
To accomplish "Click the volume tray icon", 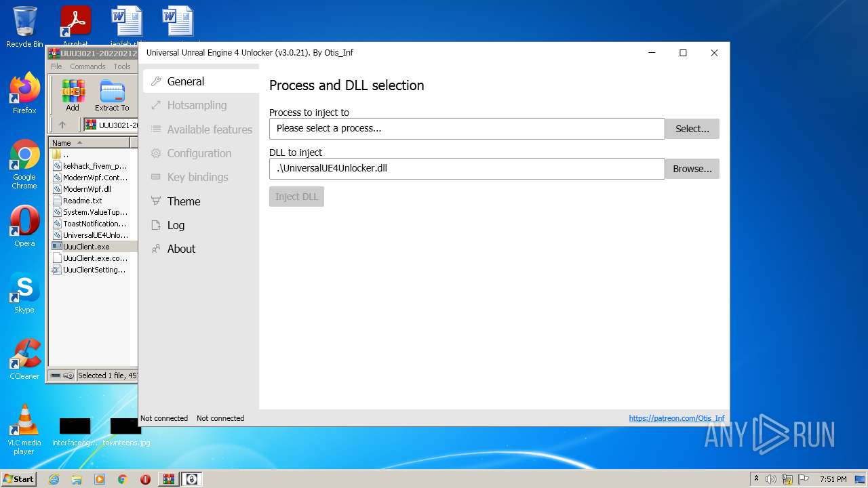I will tap(771, 479).
